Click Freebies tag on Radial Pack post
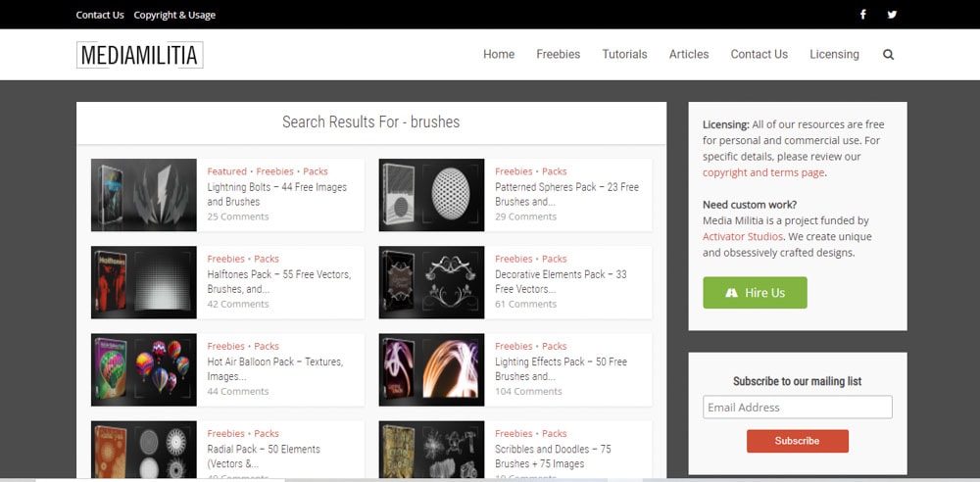Image resolution: width=980 pixels, height=482 pixels. (x=225, y=434)
